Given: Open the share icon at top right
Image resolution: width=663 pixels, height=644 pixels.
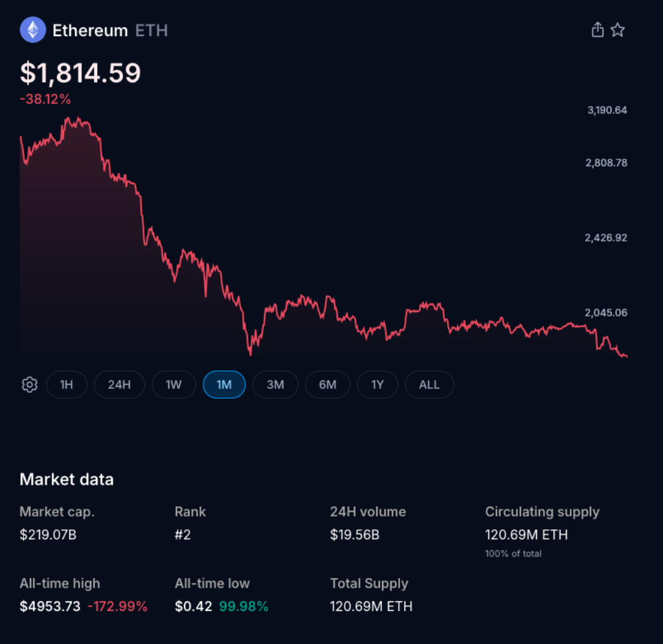Looking at the screenshot, I should click(x=597, y=30).
